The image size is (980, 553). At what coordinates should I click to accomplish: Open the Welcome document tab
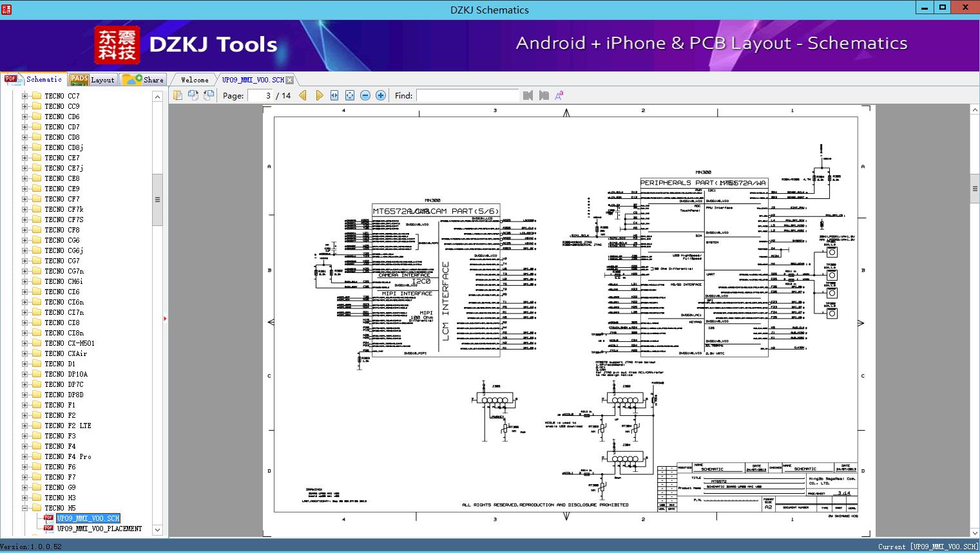click(x=195, y=80)
